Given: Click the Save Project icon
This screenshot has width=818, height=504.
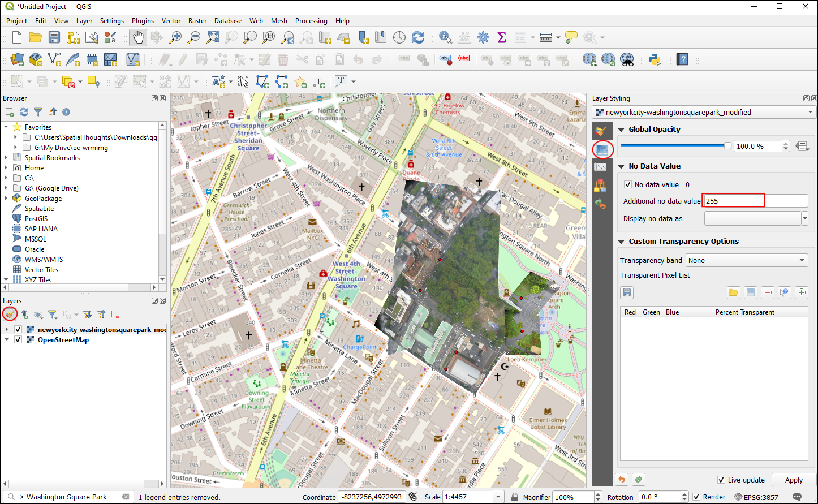Looking at the screenshot, I should click(54, 37).
